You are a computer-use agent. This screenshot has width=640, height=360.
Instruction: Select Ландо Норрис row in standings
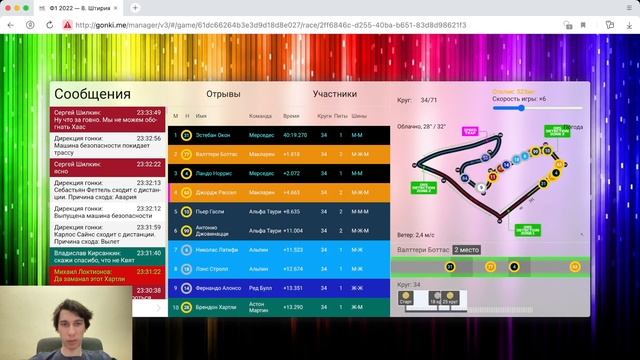[x=279, y=173]
